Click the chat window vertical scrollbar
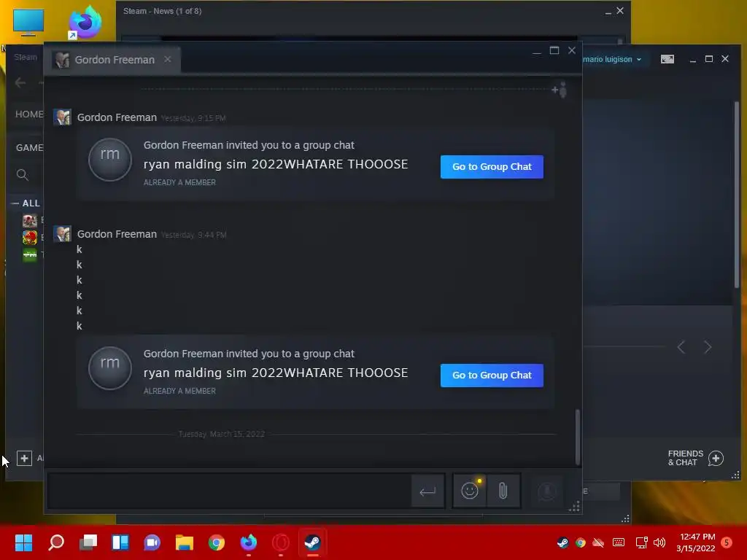This screenshot has height=560, width=747. click(x=578, y=437)
